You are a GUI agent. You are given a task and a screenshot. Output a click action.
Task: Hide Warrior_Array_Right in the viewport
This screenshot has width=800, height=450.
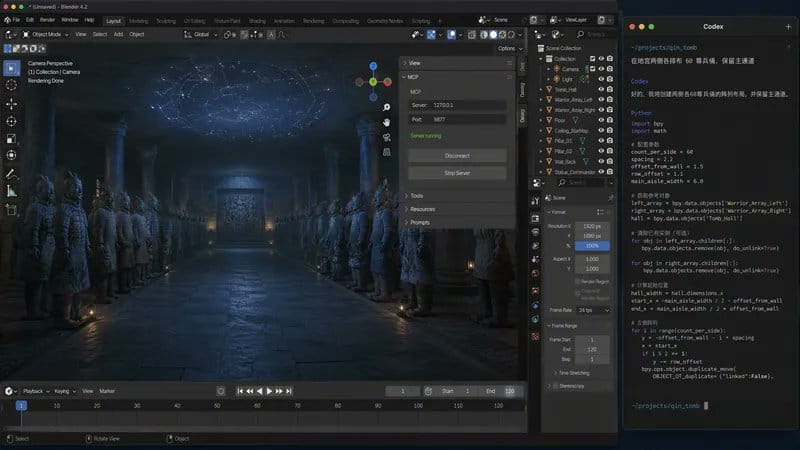pyautogui.click(x=601, y=110)
